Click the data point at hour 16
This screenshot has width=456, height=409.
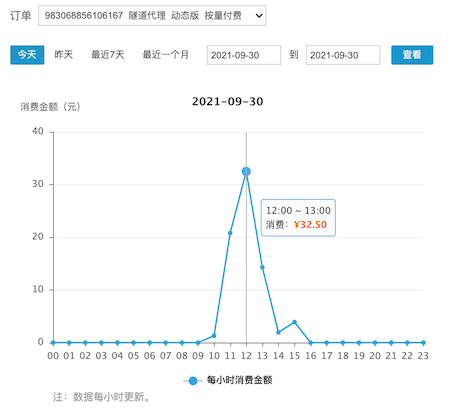(x=311, y=342)
